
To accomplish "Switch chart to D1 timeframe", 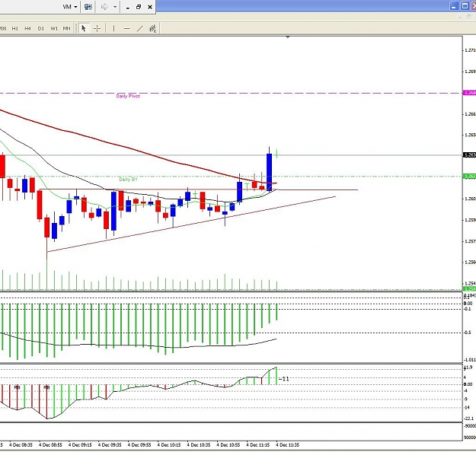I will [40, 28].
